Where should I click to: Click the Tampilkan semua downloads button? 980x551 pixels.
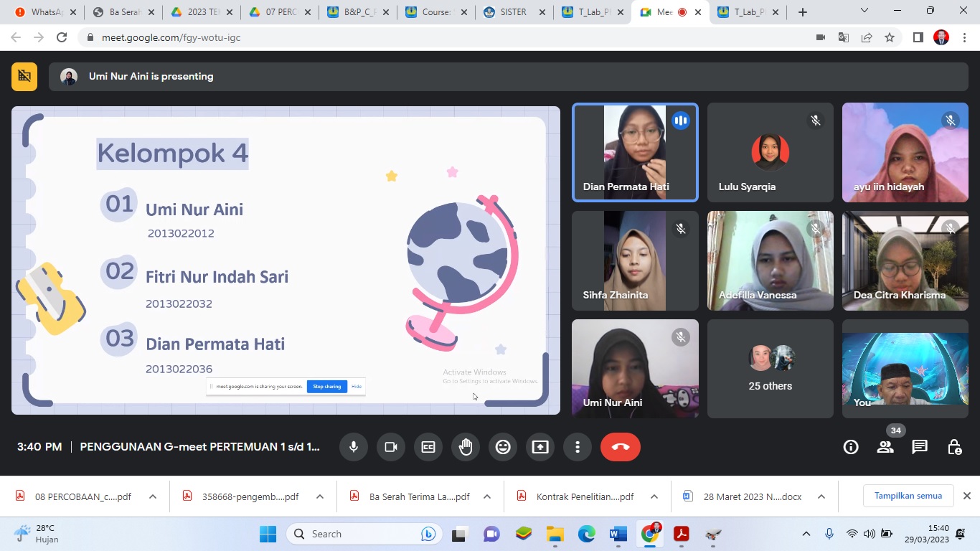pyautogui.click(x=908, y=496)
